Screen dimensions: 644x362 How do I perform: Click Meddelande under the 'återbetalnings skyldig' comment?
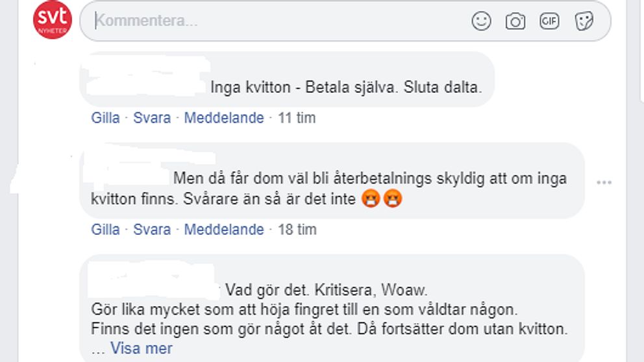point(224,230)
